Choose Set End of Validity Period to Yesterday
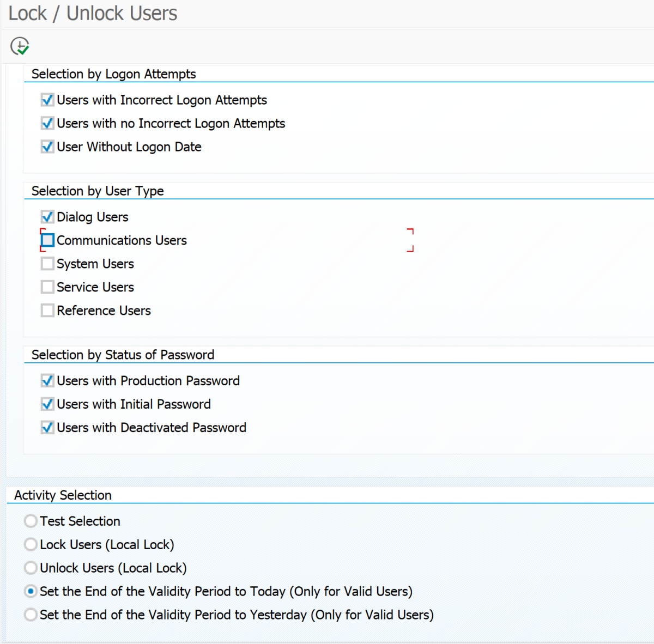Screen dimensions: 654x644 [31, 615]
